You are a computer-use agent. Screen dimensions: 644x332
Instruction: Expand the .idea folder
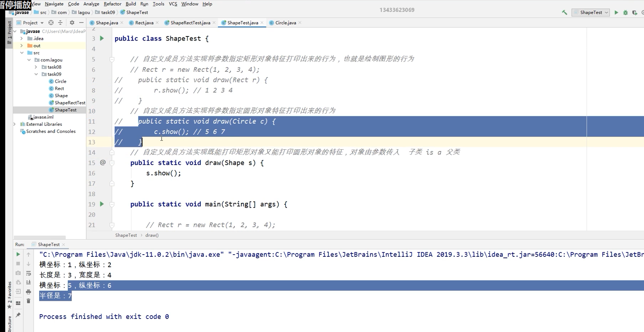22,38
